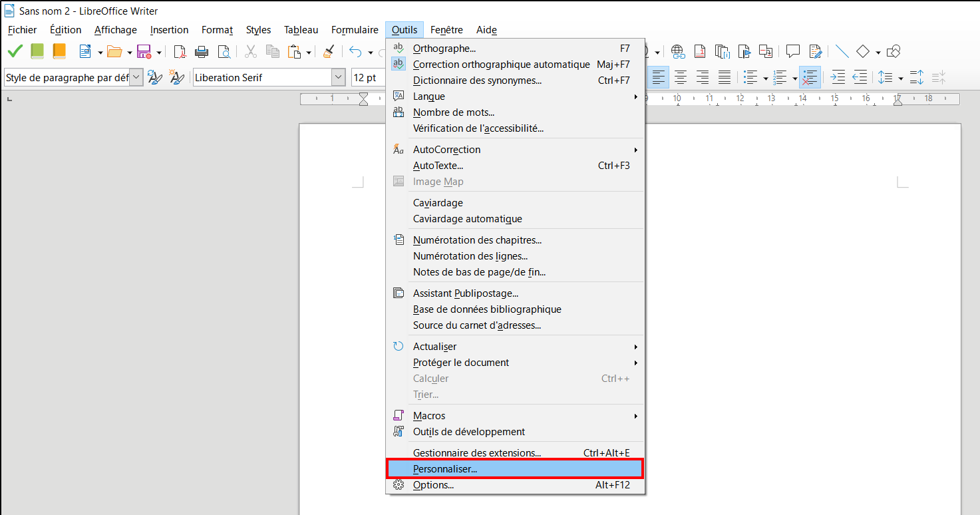The height and width of the screenshot is (515, 980).
Task: Select the Line drawing tool
Action: tap(842, 51)
